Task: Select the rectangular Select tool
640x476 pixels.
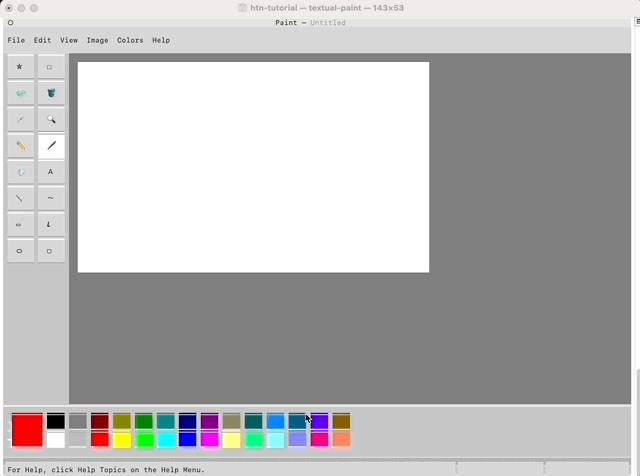Action: click(50, 67)
